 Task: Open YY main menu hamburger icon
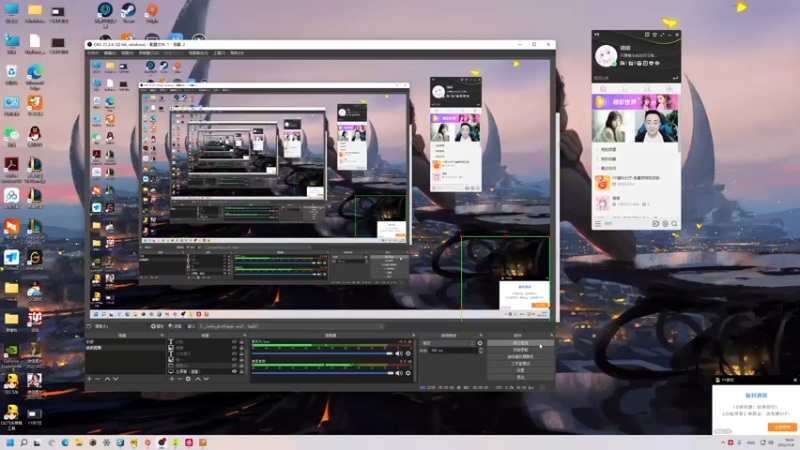[598, 224]
